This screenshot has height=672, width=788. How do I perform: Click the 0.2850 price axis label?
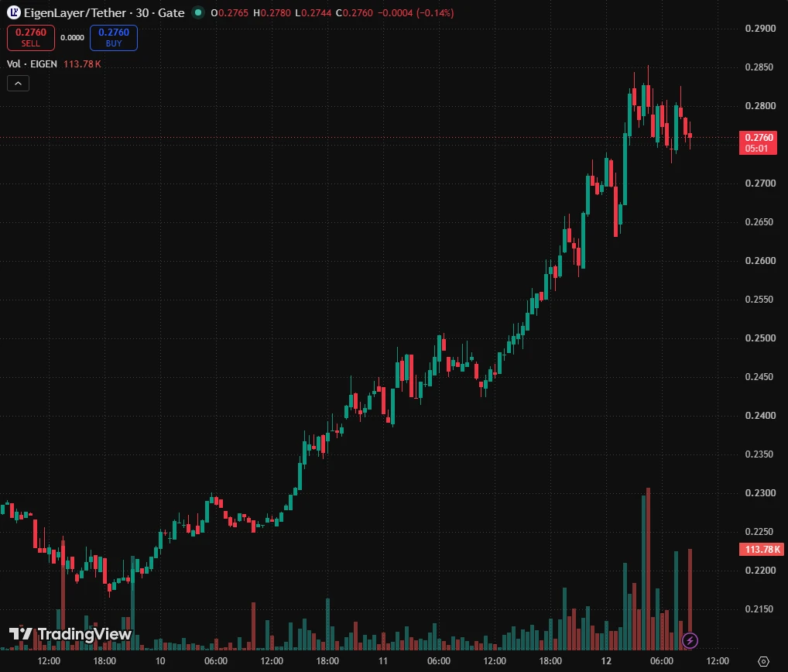pos(760,67)
